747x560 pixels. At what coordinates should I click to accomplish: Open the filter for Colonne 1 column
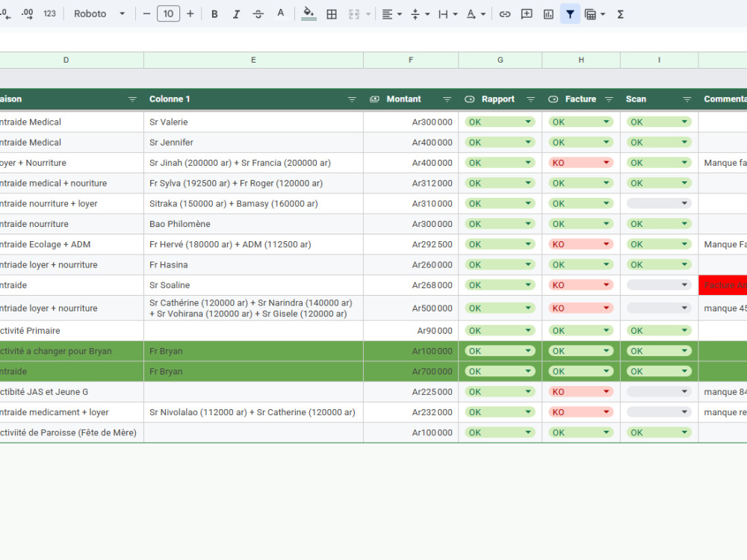tap(352, 99)
